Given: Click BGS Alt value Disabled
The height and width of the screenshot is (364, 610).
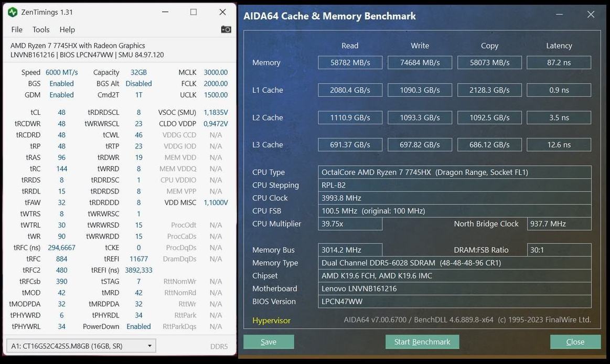Looking at the screenshot, I should pyautogui.click(x=138, y=83).
